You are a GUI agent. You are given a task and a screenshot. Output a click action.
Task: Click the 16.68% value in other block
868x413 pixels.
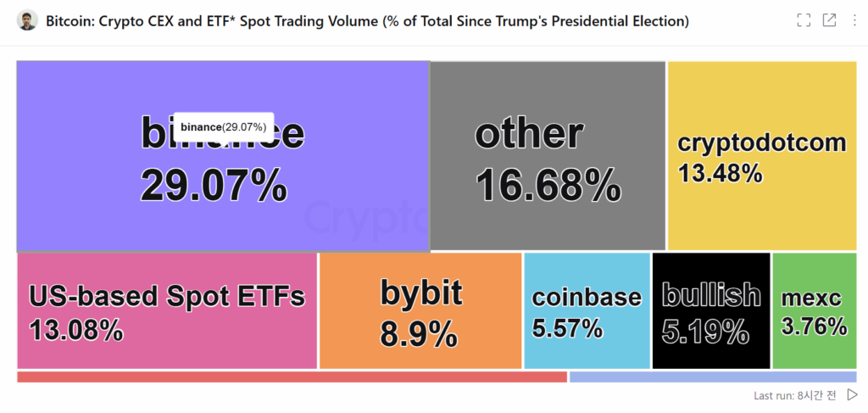[x=548, y=186]
